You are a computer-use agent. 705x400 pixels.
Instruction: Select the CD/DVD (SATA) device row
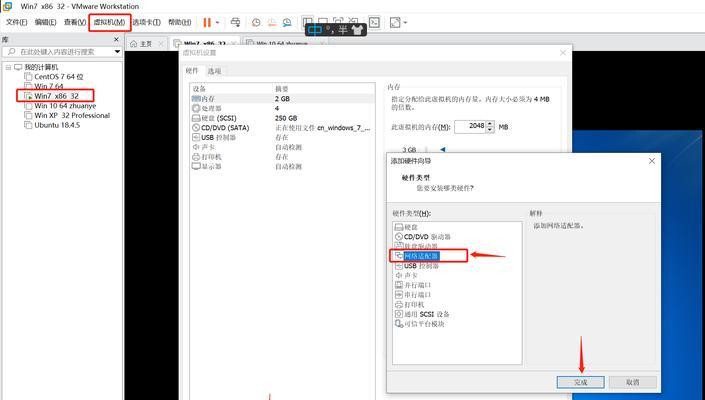[x=282, y=128]
